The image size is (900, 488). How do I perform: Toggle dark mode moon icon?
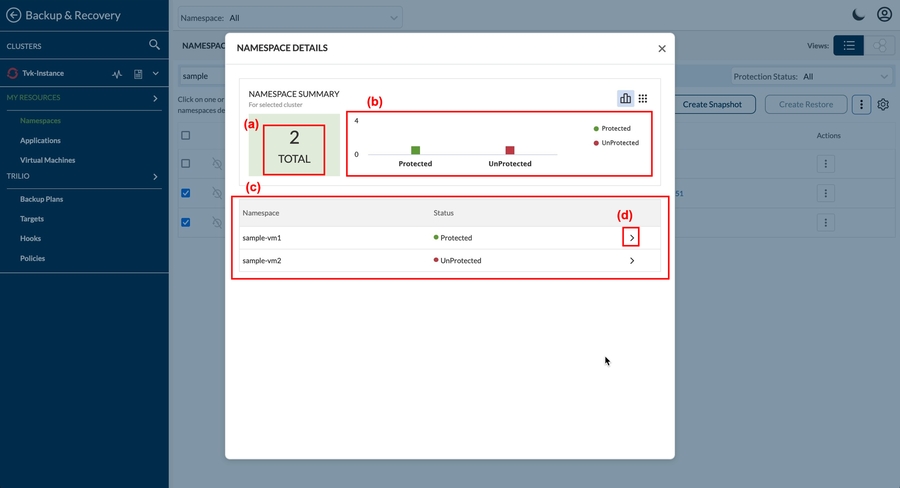point(858,15)
